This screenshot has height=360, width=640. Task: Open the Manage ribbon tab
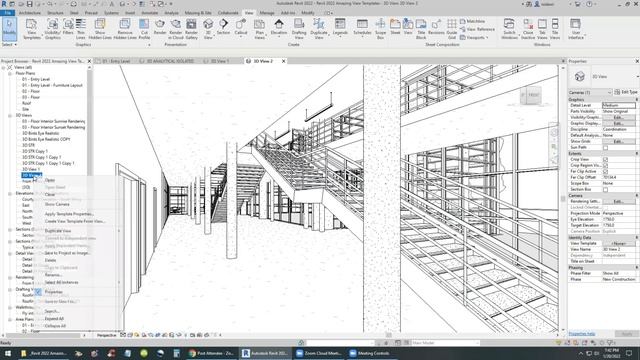[267, 13]
